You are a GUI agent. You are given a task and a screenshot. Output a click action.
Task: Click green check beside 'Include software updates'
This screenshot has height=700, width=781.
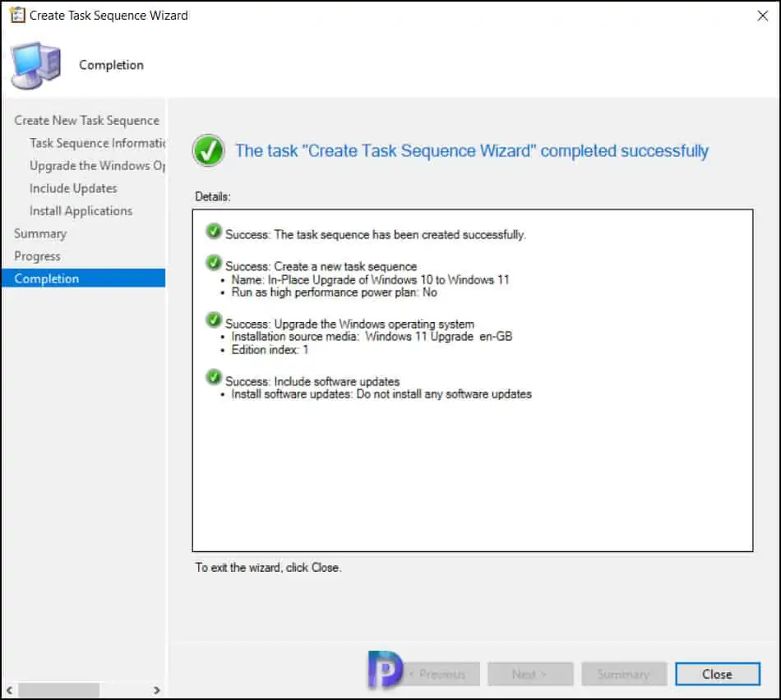pyautogui.click(x=214, y=377)
